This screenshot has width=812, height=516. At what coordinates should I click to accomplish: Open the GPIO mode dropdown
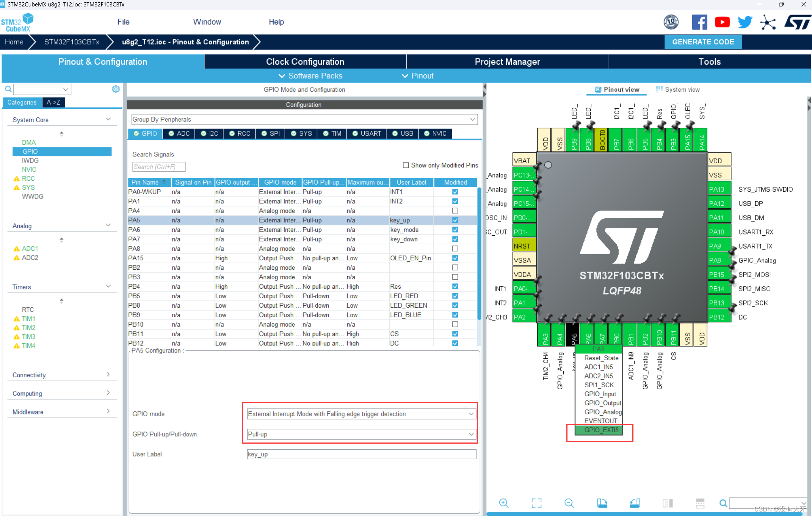coord(471,414)
